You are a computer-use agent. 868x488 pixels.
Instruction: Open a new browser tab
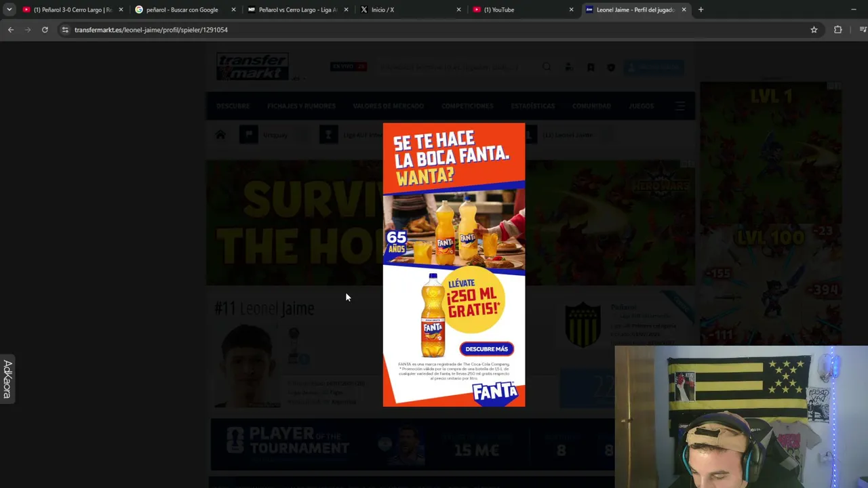click(701, 9)
